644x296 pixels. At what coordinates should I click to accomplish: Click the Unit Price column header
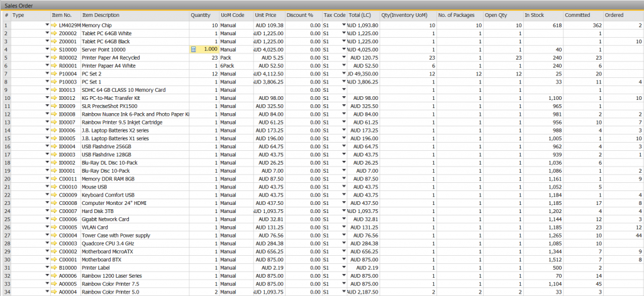264,14
